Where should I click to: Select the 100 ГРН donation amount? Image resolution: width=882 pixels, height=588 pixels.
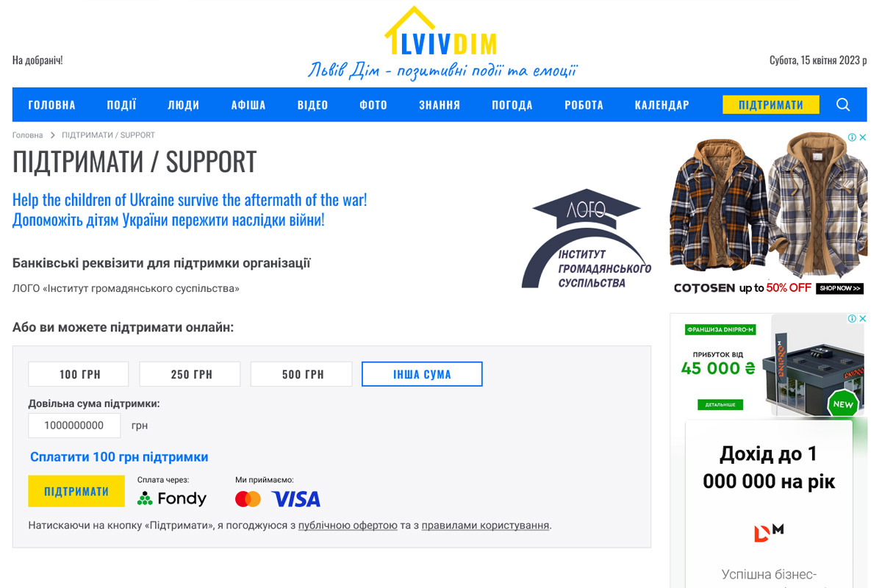pos(79,374)
